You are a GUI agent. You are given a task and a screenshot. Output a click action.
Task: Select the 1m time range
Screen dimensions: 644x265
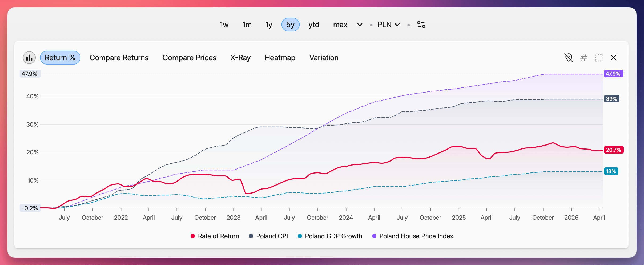[x=247, y=25]
